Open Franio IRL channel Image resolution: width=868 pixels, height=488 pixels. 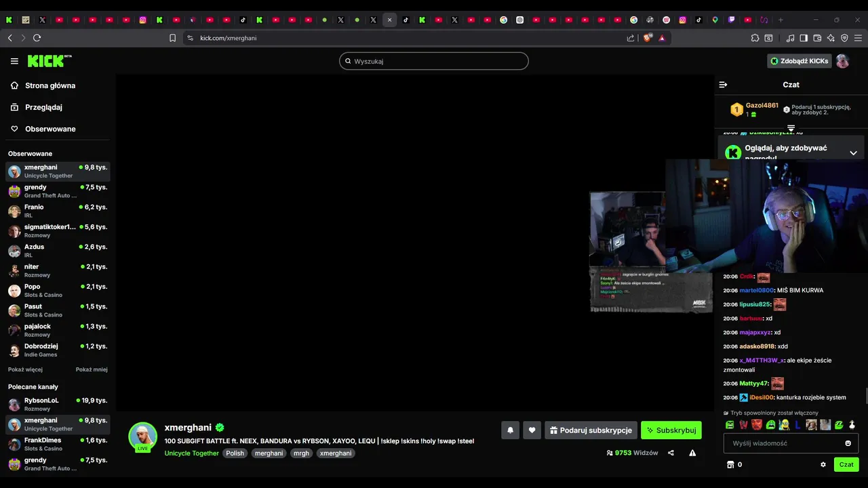(x=58, y=211)
